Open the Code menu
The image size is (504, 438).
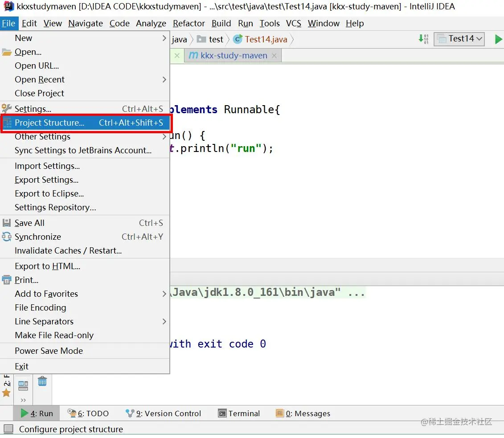pyautogui.click(x=119, y=24)
